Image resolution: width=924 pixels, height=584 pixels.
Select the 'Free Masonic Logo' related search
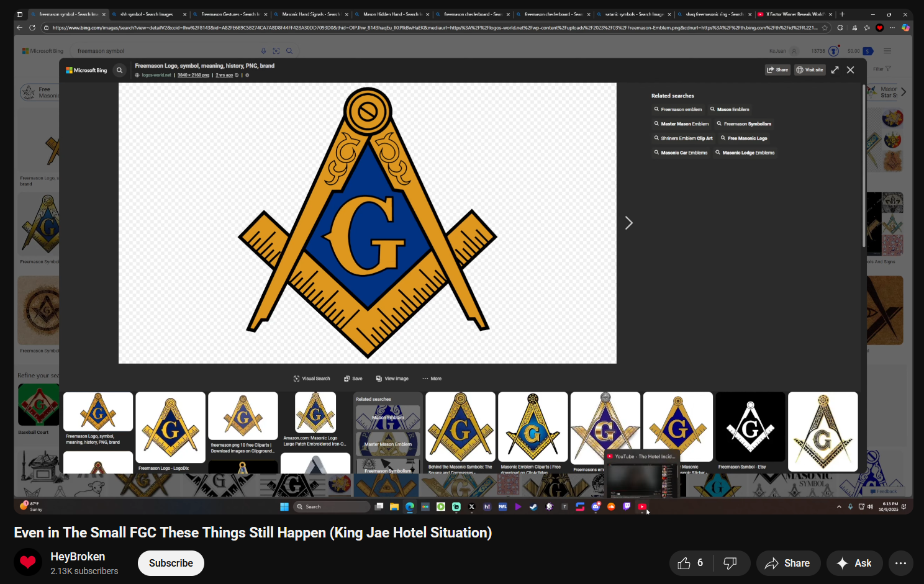[x=744, y=138]
